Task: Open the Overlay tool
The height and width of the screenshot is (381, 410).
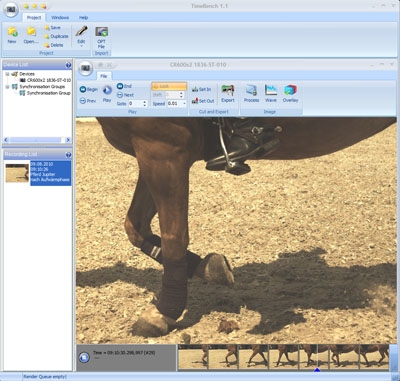Action: point(290,94)
